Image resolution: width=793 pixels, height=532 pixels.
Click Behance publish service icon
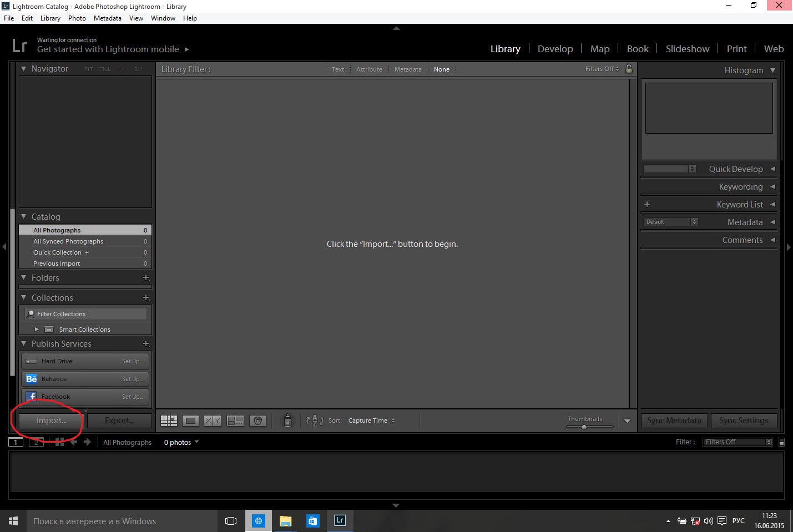(x=31, y=379)
